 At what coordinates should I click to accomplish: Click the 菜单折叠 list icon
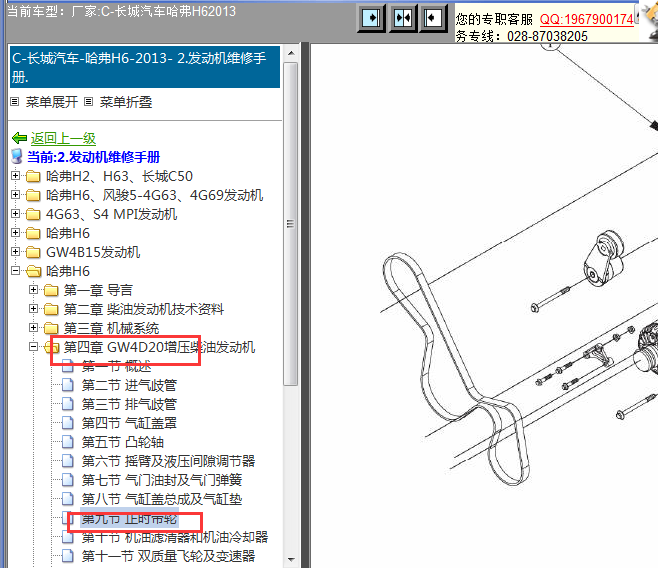tap(88, 102)
